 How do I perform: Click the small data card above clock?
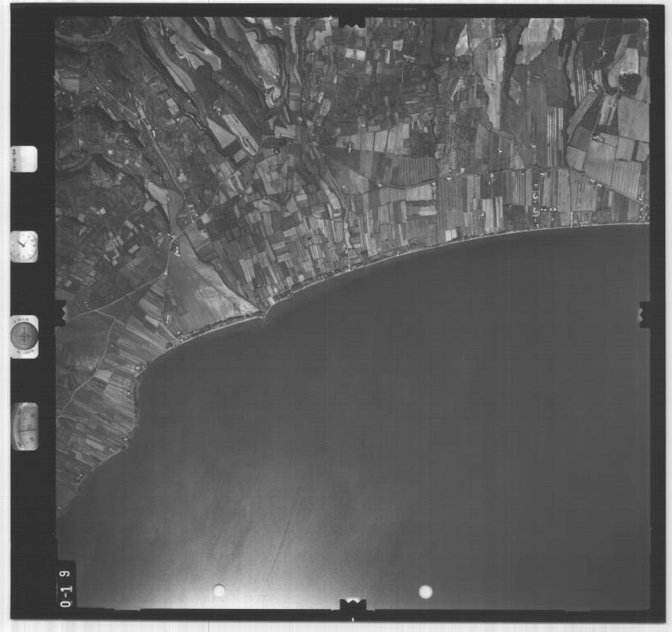[24, 158]
